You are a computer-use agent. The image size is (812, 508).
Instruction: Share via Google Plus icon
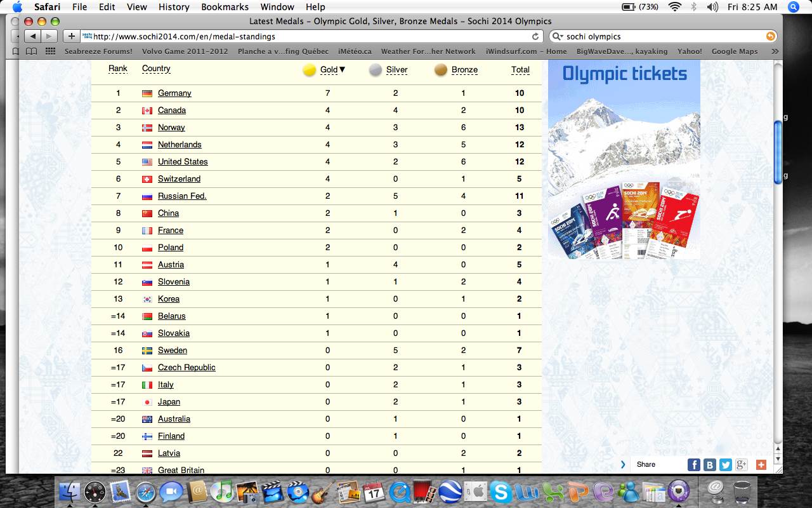tap(742, 464)
